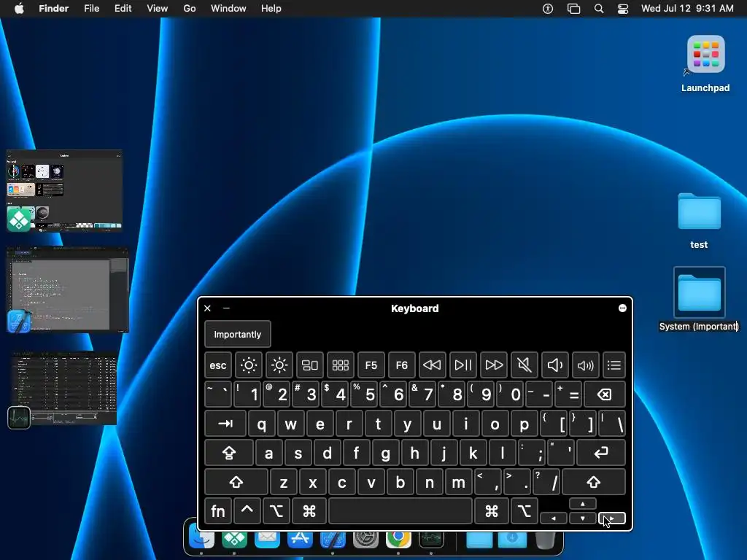
Task: Tap the Mission Control key on the keyboard
Action: [309, 365]
